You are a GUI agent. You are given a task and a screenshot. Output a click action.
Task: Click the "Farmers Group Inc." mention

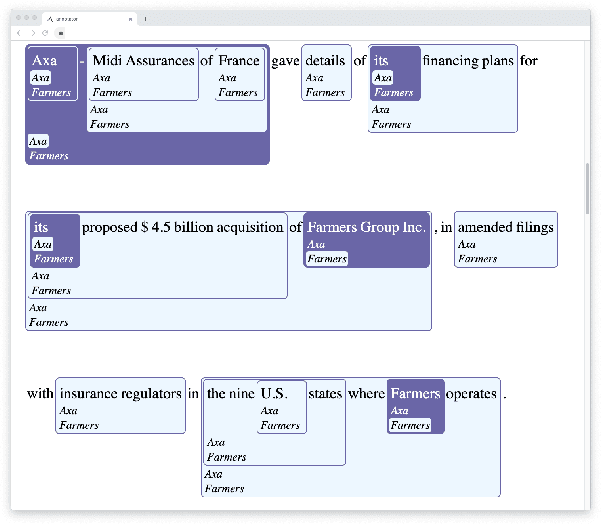click(366, 228)
